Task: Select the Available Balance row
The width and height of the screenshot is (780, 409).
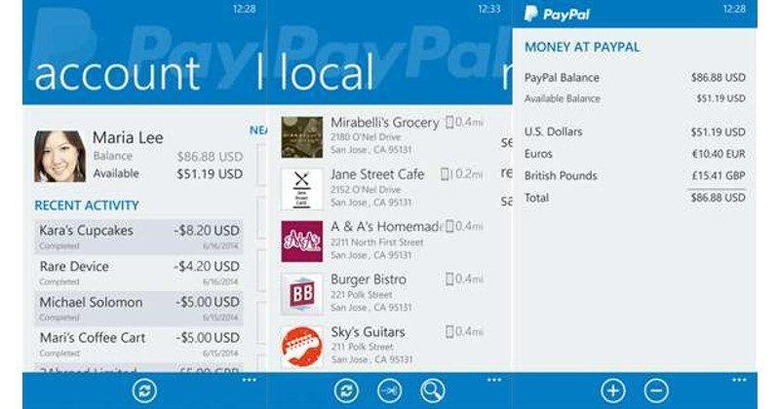Action: 635,99
